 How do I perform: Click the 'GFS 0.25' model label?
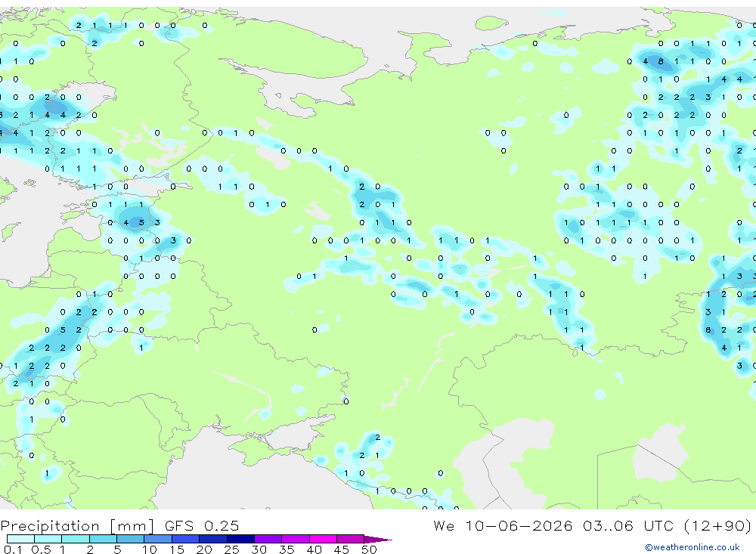click(202, 525)
